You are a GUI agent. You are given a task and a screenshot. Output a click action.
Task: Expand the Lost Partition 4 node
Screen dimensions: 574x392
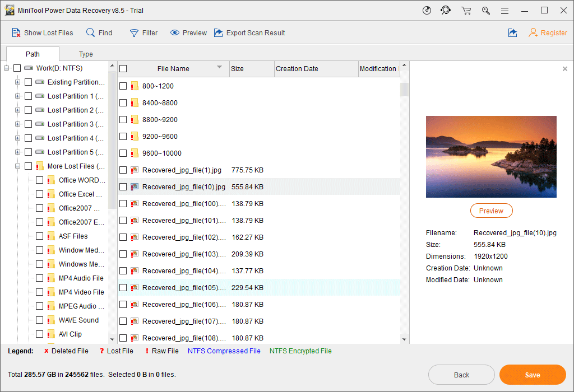pos(17,138)
